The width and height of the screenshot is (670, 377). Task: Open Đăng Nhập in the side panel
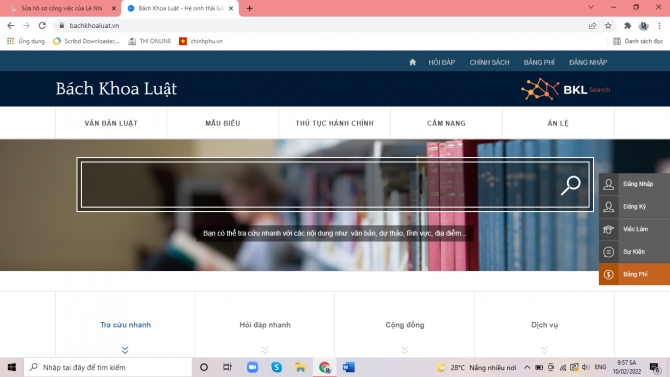coord(634,184)
